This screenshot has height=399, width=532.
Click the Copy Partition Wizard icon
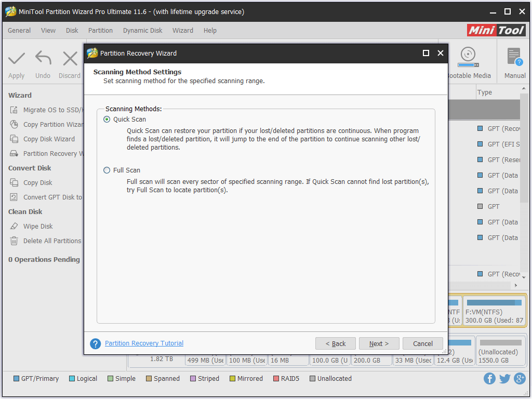pos(14,125)
